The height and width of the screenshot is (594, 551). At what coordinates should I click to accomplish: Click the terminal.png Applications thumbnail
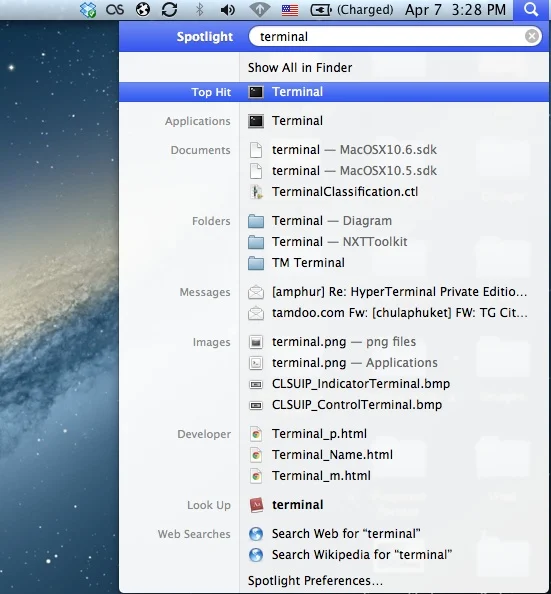256,363
